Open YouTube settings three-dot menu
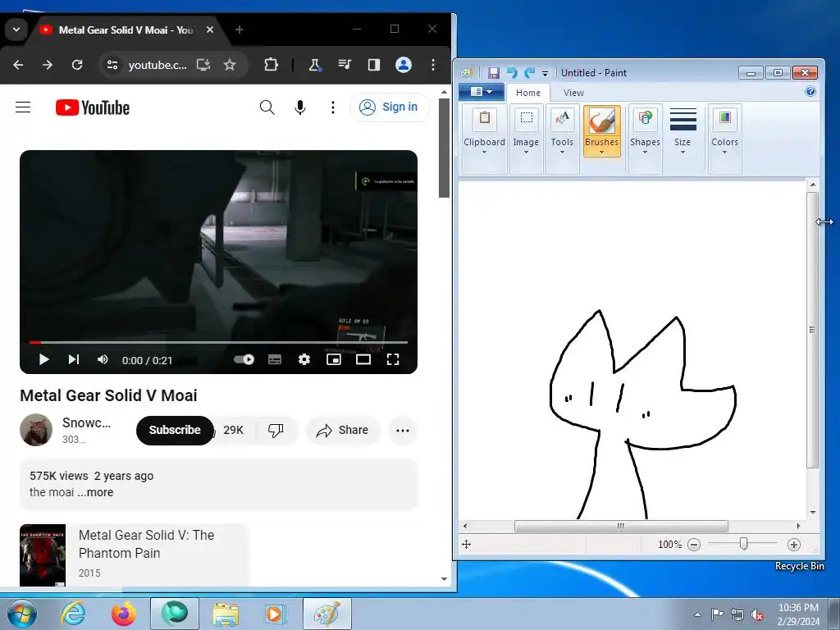Image resolution: width=840 pixels, height=630 pixels. click(x=333, y=107)
